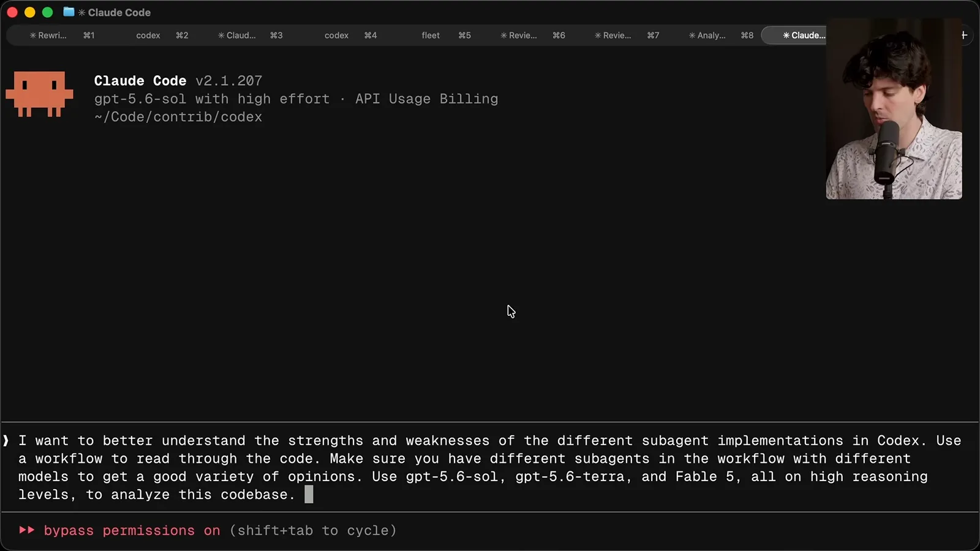980x551 pixels.
Task: Select the Revie... tab with shortcut ⌘7
Action: tap(627, 36)
